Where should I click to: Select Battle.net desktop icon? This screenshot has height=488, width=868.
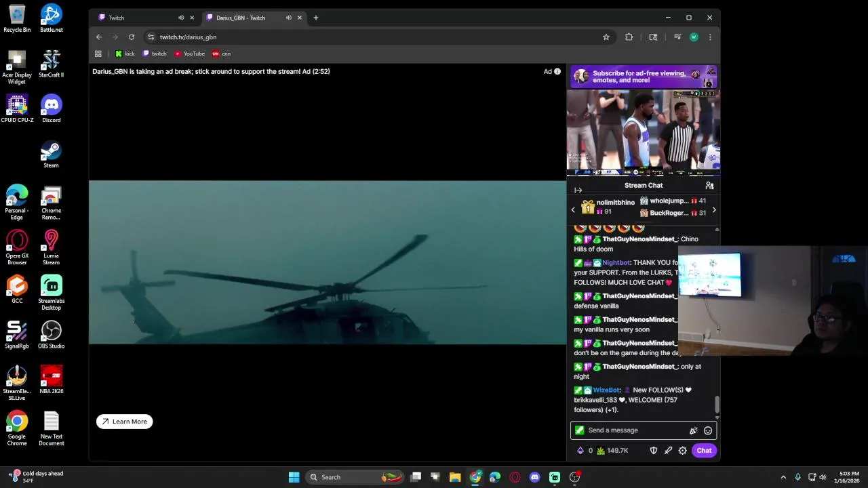click(x=52, y=19)
